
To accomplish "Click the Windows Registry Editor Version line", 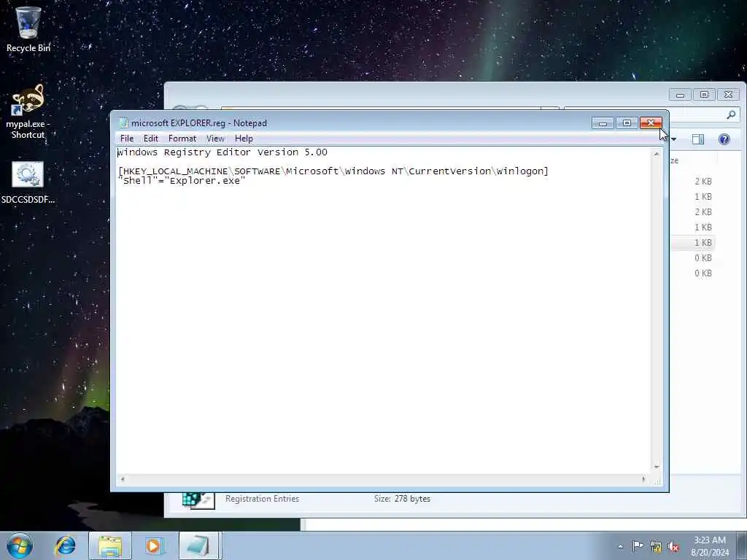I will click(222, 152).
